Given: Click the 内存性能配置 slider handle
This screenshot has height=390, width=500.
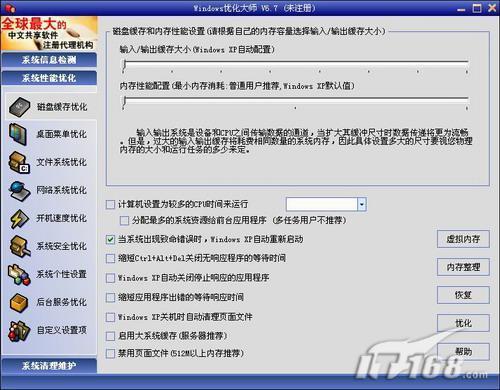Looking at the screenshot, I should [x=124, y=102].
